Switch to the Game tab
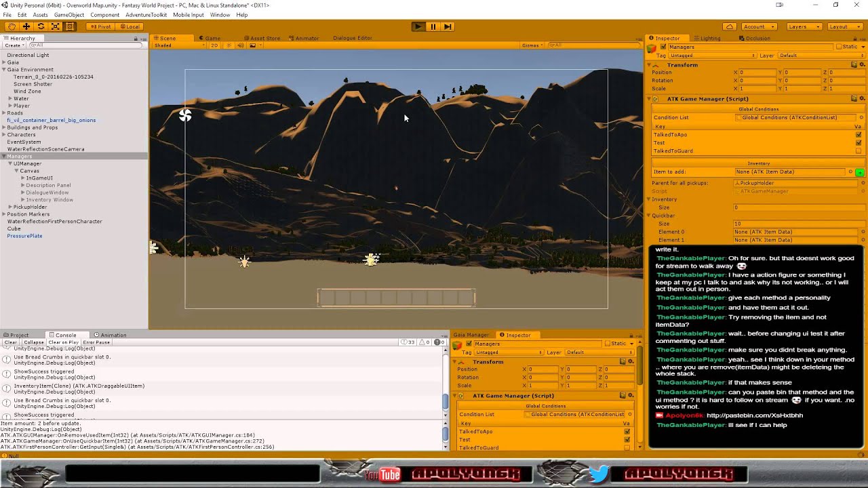Image resolution: width=868 pixels, height=488 pixels. [210, 39]
